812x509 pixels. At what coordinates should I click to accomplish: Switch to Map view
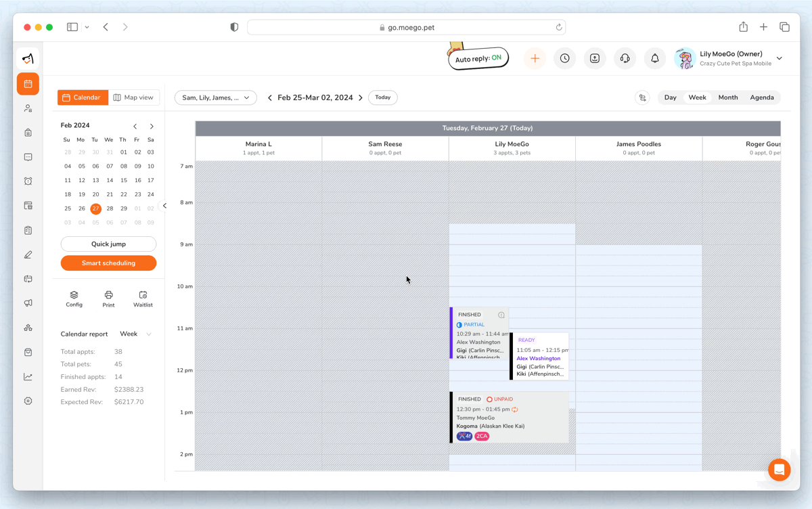point(134,97)
